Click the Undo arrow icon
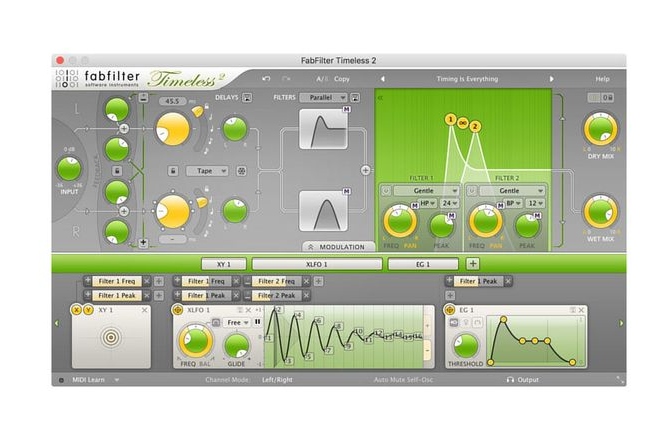672x440 pixels. (266, 79)
